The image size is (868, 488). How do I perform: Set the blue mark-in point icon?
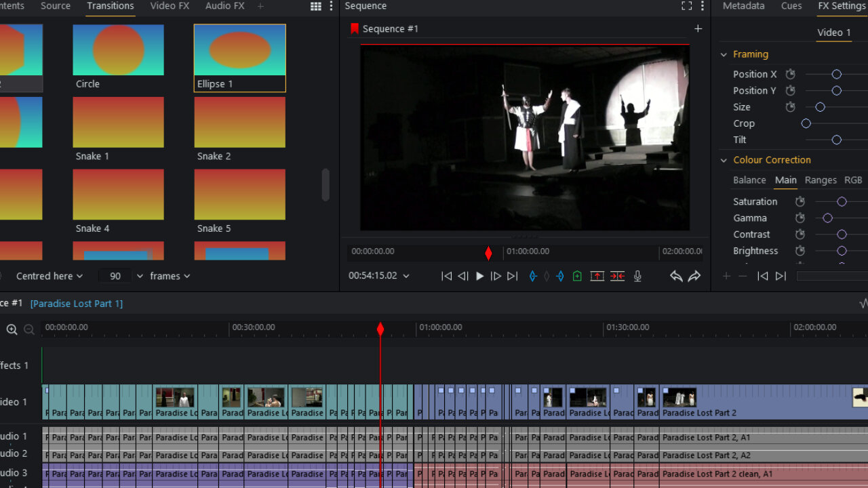pos(532,276)
